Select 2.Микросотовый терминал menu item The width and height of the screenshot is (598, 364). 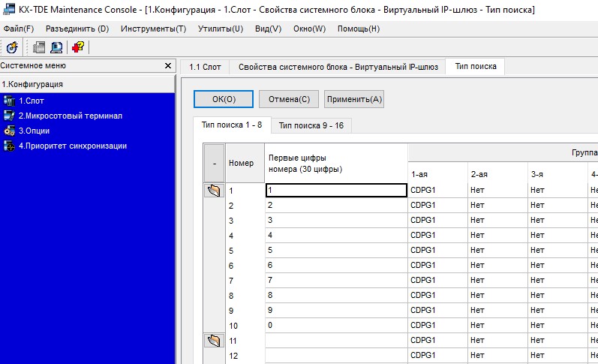[71, 116]
